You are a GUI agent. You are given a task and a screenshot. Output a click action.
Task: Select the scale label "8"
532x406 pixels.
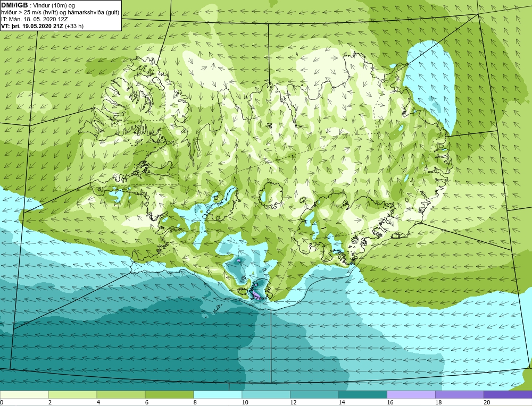point(195,402)
